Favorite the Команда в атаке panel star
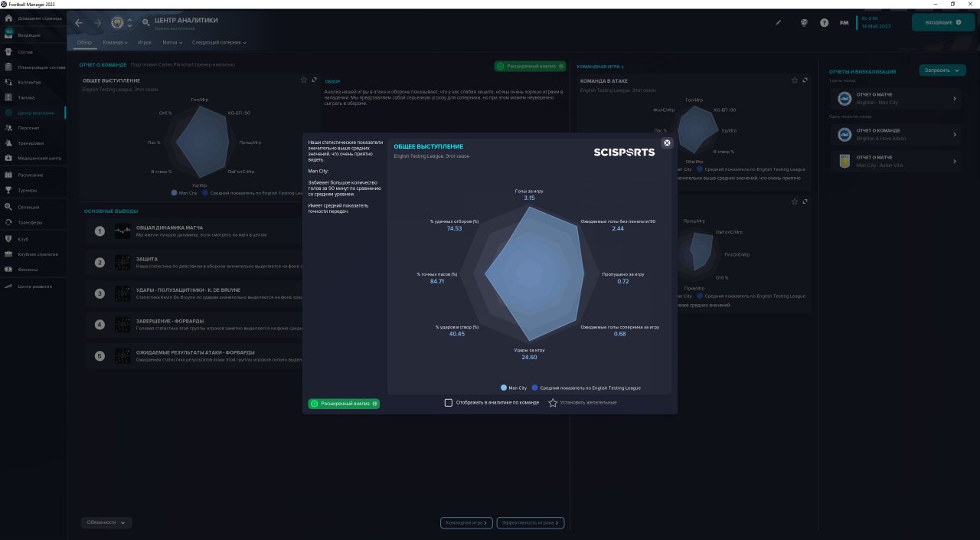 (795, 80)
